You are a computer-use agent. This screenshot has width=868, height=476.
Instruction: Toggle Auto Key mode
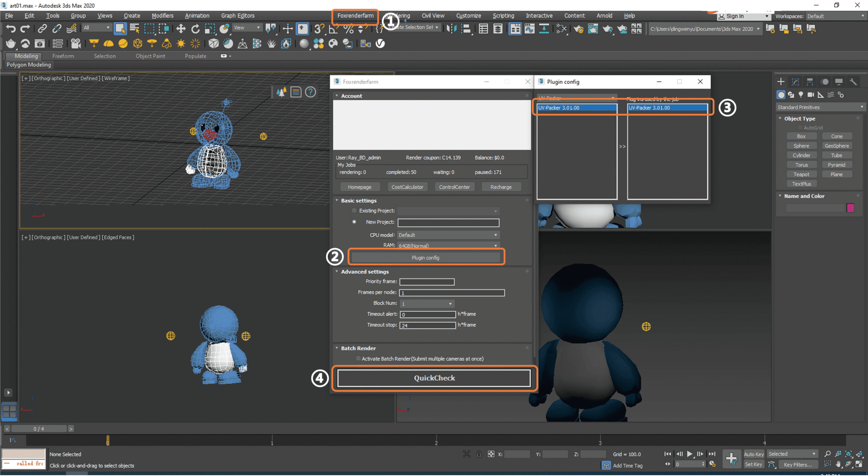tap(754, 454)
